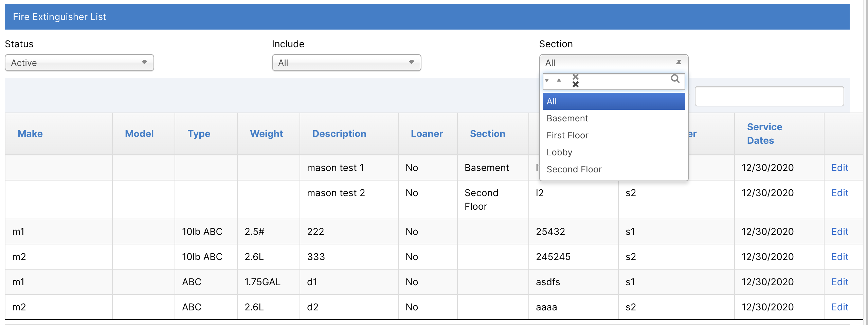Open the Include dropdown showing All
This screenshot has width=868, height=325.
(x=346, y=63)
